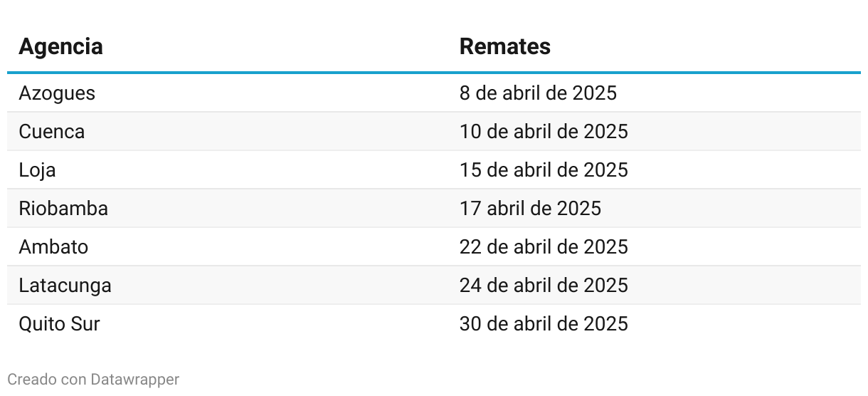This screenshot has width=868, height=396.
Task: Select the Ambato agency cell
Action: pyautogui.click(x=54, y=247)
